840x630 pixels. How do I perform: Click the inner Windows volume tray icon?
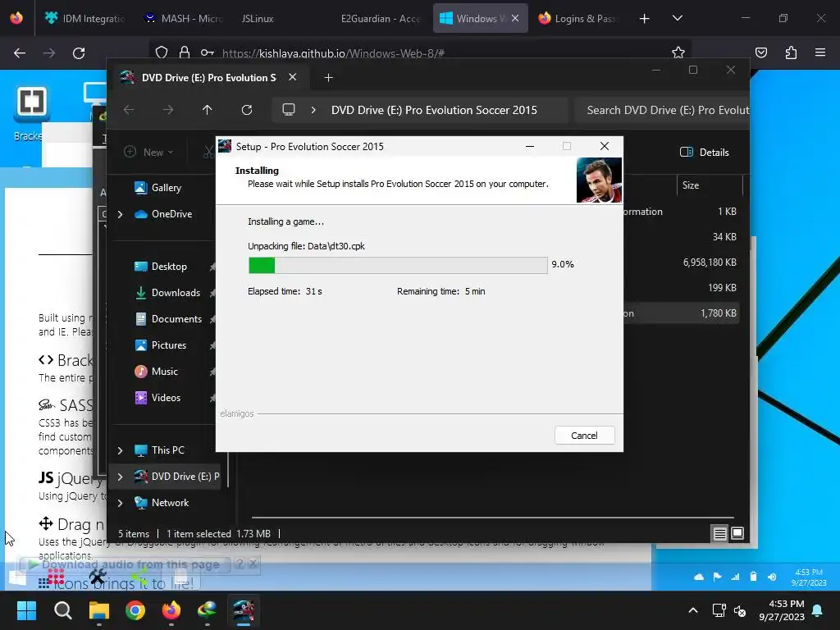tap(771, 577)
